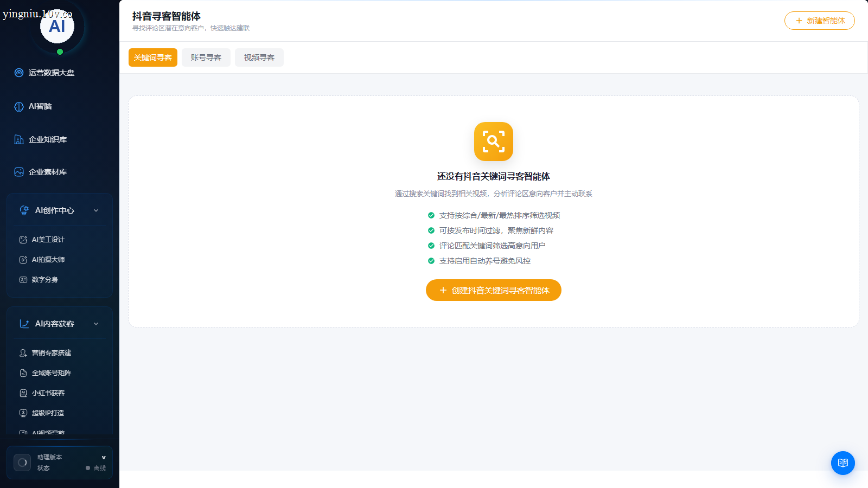The height and width of the screenshot is (488, 868).
Task: Select the AI美工设计 sidebar icon
Action: 23,240
